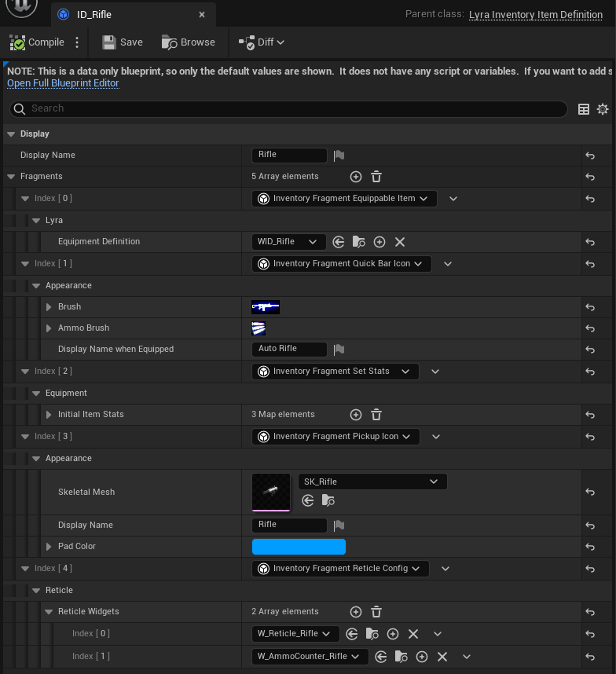Browse to SK_Rifle in Content Browser
The height and width of the screenshot is (674, 616).
pyautogui.click(x=328, y=500)
